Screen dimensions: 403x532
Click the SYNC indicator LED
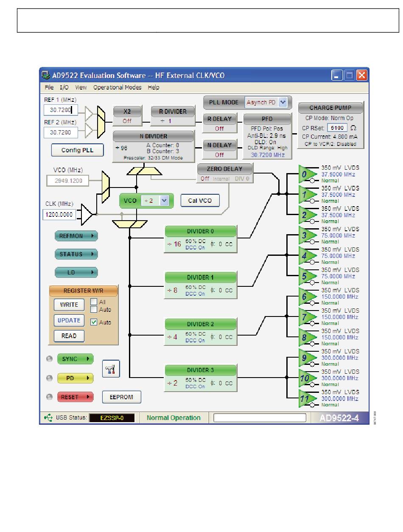50,359
